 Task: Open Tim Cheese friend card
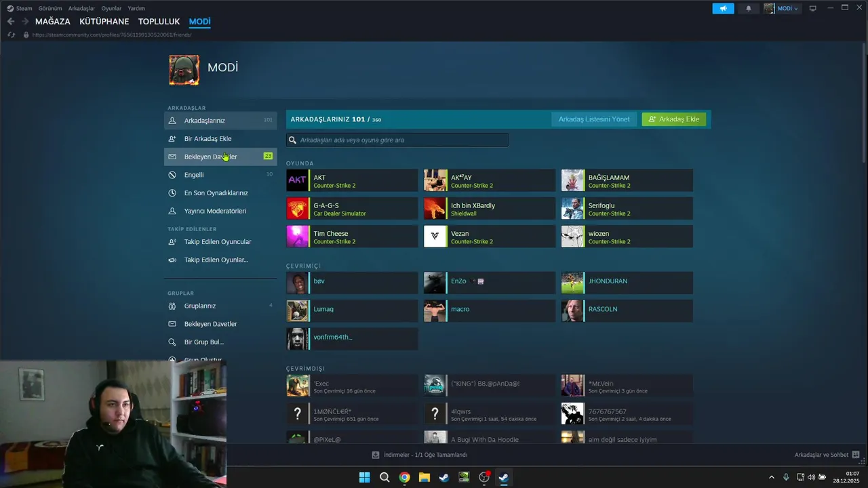pos(352,237)
